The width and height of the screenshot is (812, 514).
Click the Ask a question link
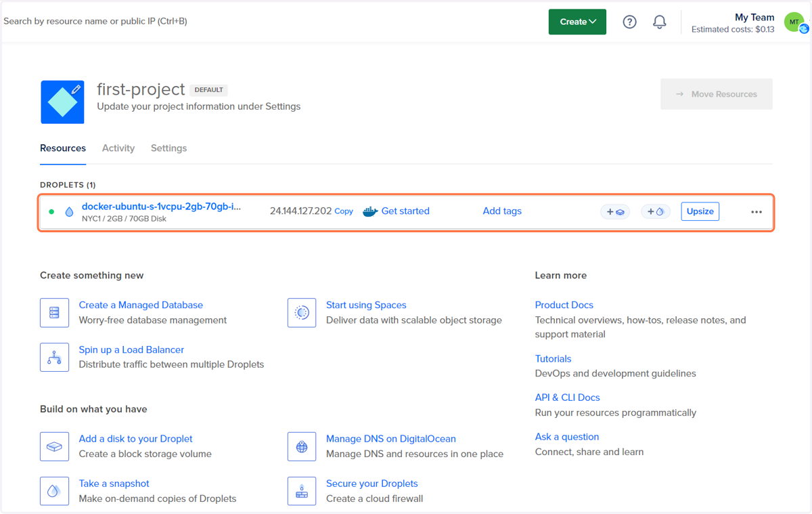pos(567,437)
